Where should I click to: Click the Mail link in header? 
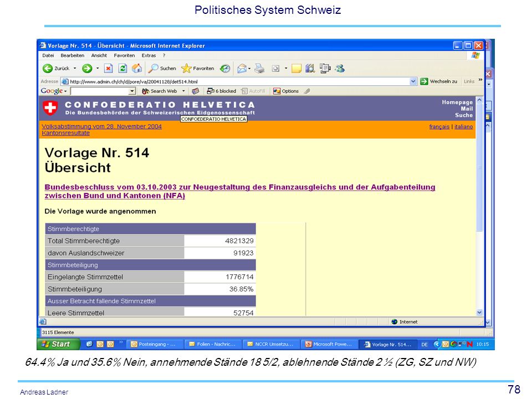click(x=467, y=109)
